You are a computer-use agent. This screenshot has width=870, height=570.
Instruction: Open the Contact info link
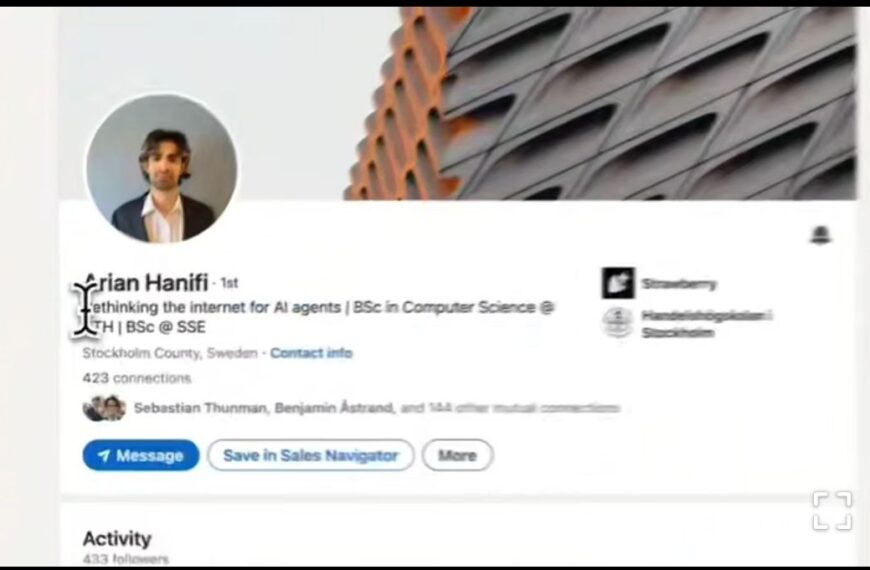[x=311, y=353]
